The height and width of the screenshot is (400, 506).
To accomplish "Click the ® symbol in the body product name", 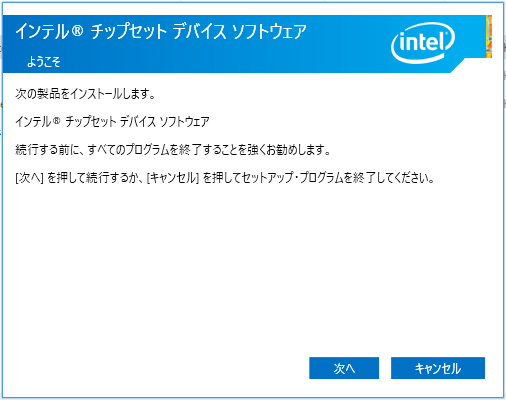I will coord(56,121).
